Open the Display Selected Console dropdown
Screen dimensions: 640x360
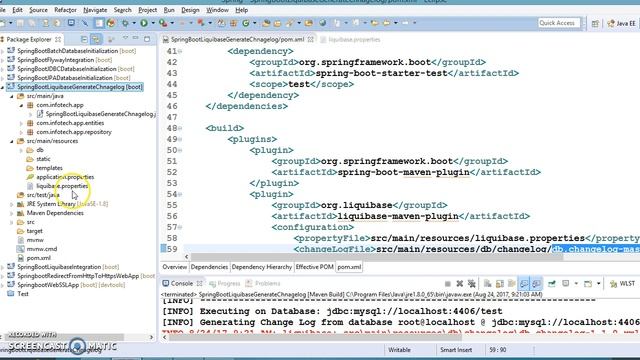576,284
